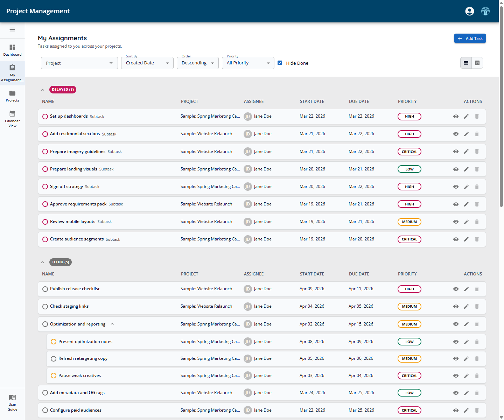Open the user account profile icon
Viewport: 504px width, 420px height.
pyautogui.click(x=470, y=11)
